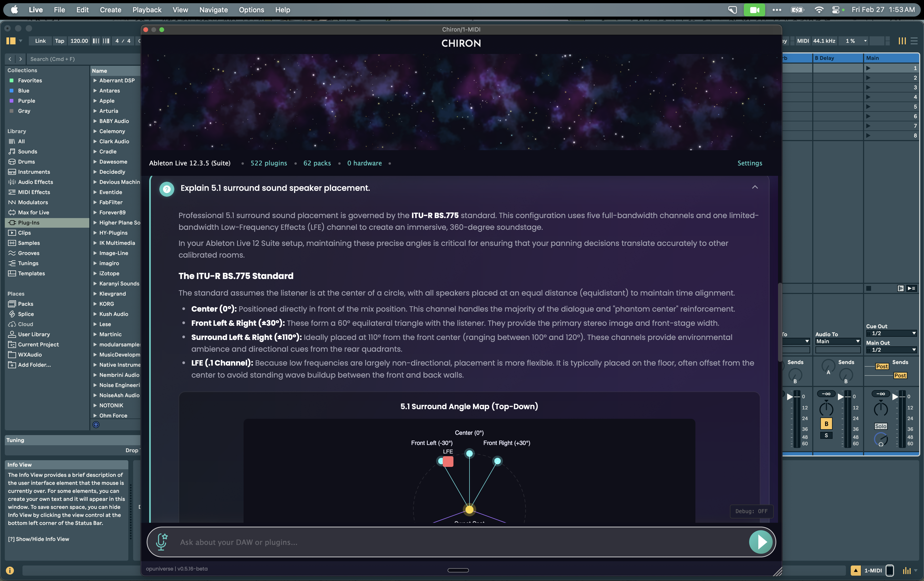Expand the iZotope folder
This screenshot has width=924, height=581.
tap(95, 273)
